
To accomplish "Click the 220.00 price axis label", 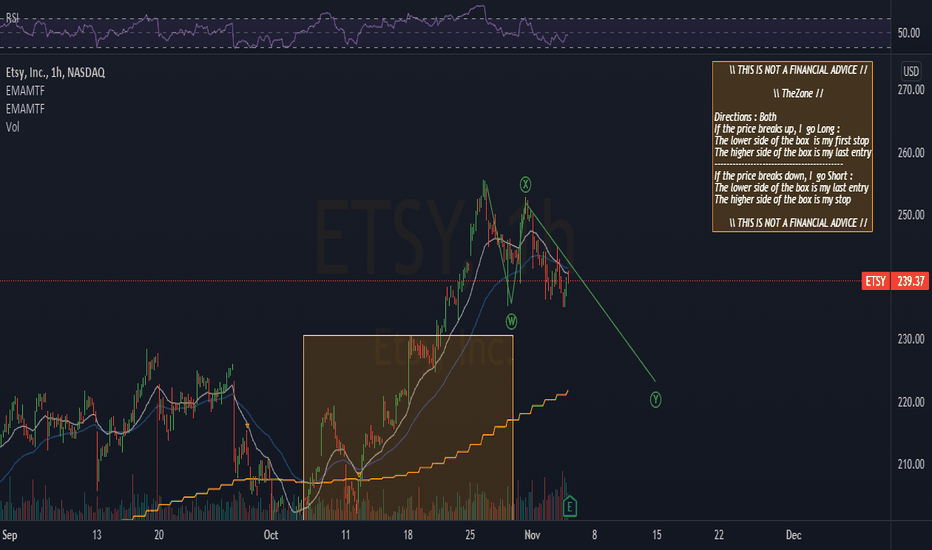I will click(x=911, y=402).
